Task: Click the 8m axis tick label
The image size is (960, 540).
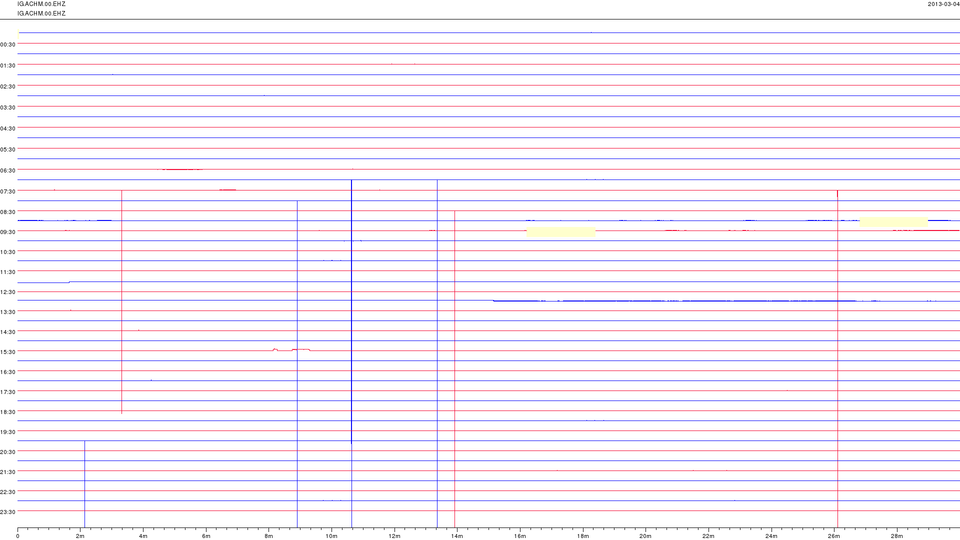Action: pyautogui.click(x=269, y=536)
